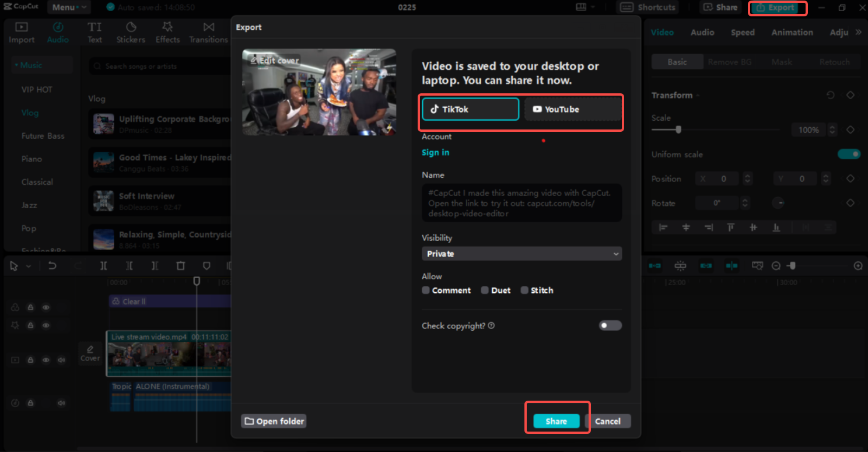Open the Menu dropdown in title bar
Viewport: 868px width, 452px height.
69,8
